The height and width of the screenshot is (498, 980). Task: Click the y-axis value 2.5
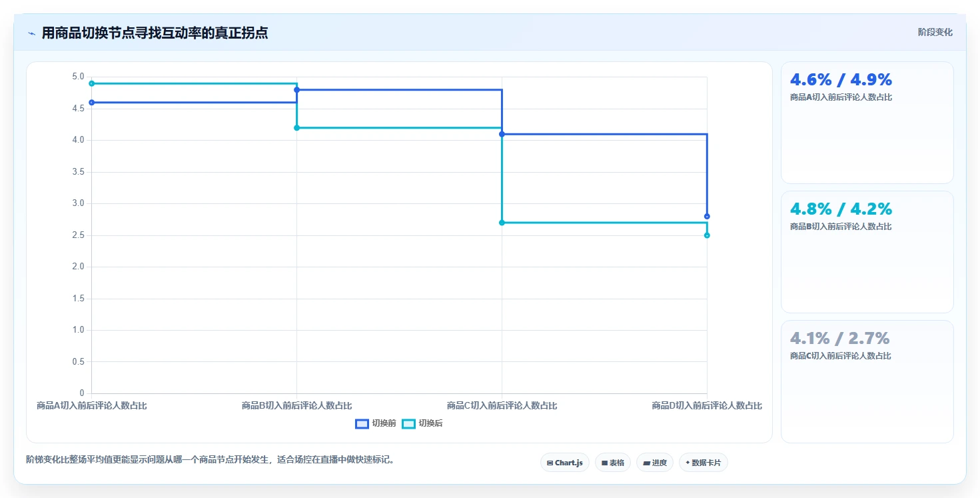79,235
